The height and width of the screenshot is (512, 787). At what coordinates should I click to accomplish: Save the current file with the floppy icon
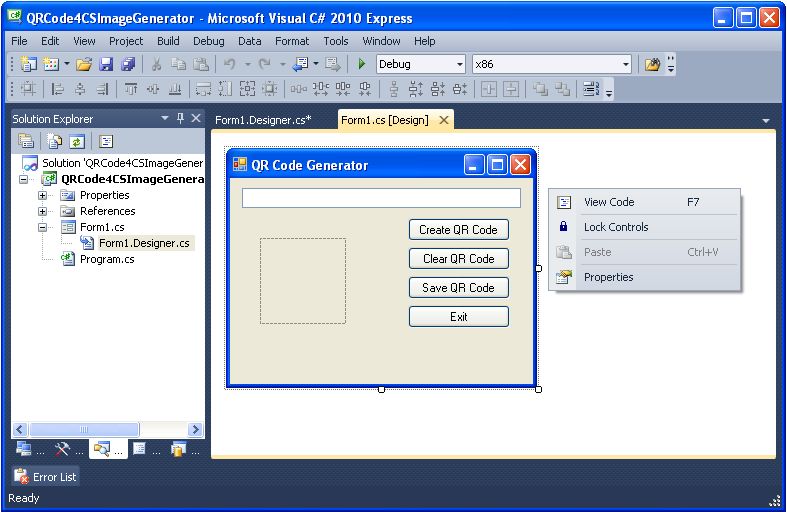[106, 64]
